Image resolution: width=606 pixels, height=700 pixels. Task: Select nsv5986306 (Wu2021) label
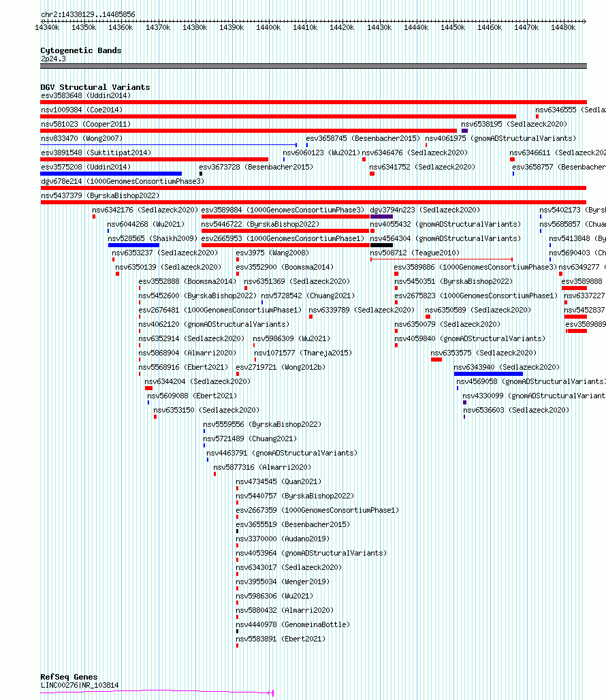coord(274,596)
